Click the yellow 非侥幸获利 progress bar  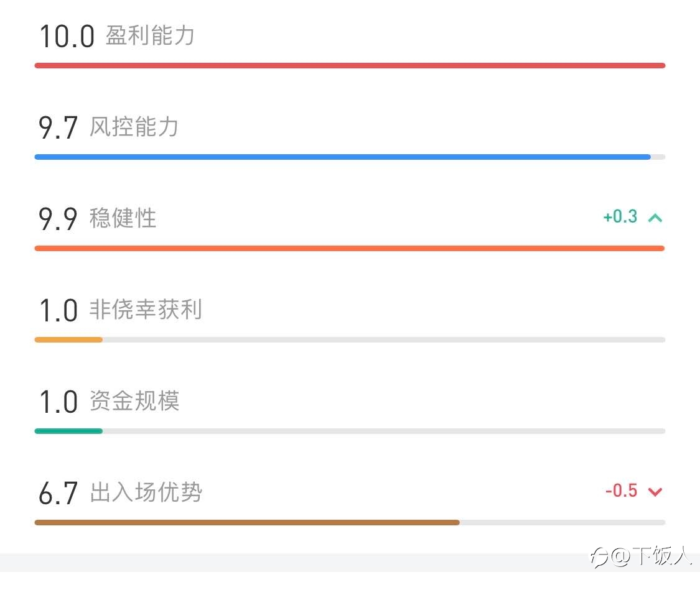pyautogui.click(x=350, y=340)
